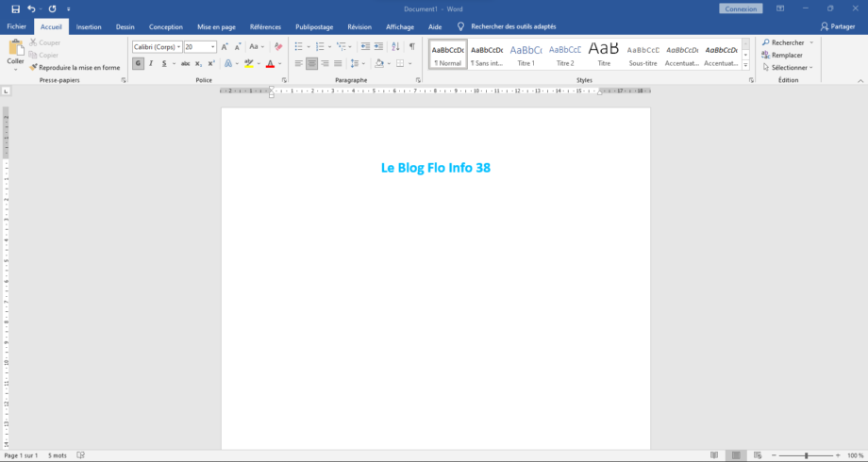Click the zoom slider handle

[806, 455]
